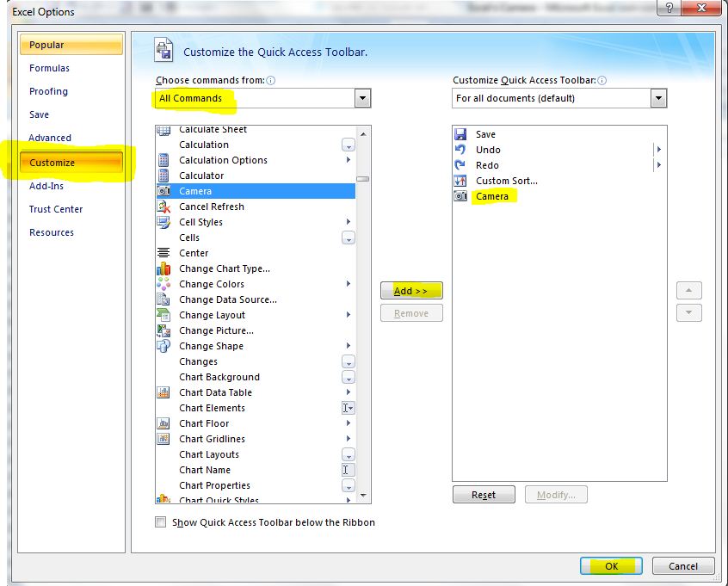
Task: Click the Change Picture icon
Action: pyautogui.click(x=163, y=330)
